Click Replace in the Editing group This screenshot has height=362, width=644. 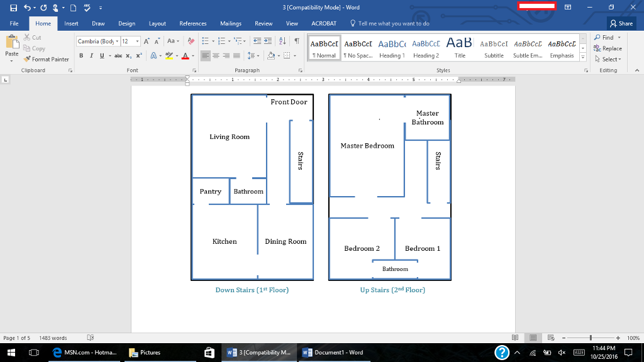click(608, 48)
